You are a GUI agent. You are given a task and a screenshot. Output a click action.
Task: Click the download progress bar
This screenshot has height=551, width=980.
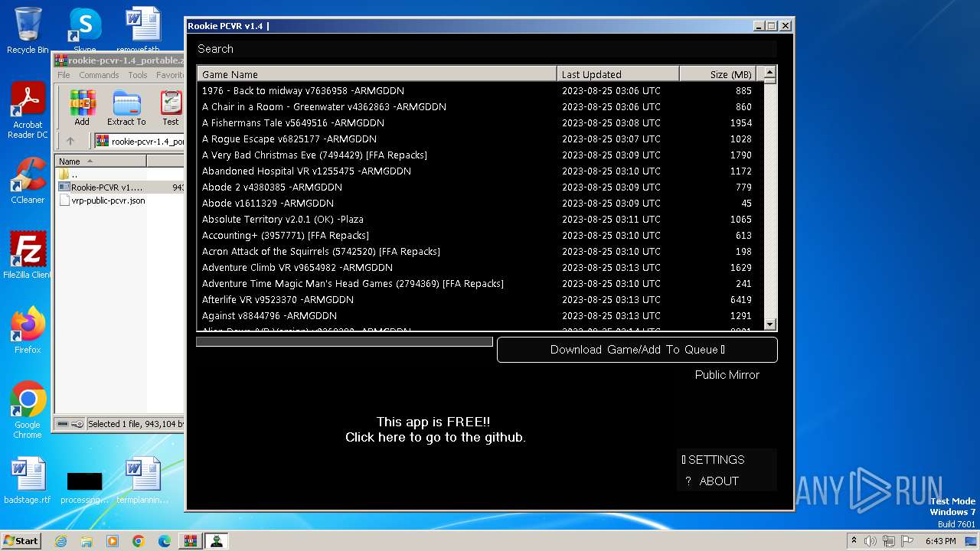(345, 341)
